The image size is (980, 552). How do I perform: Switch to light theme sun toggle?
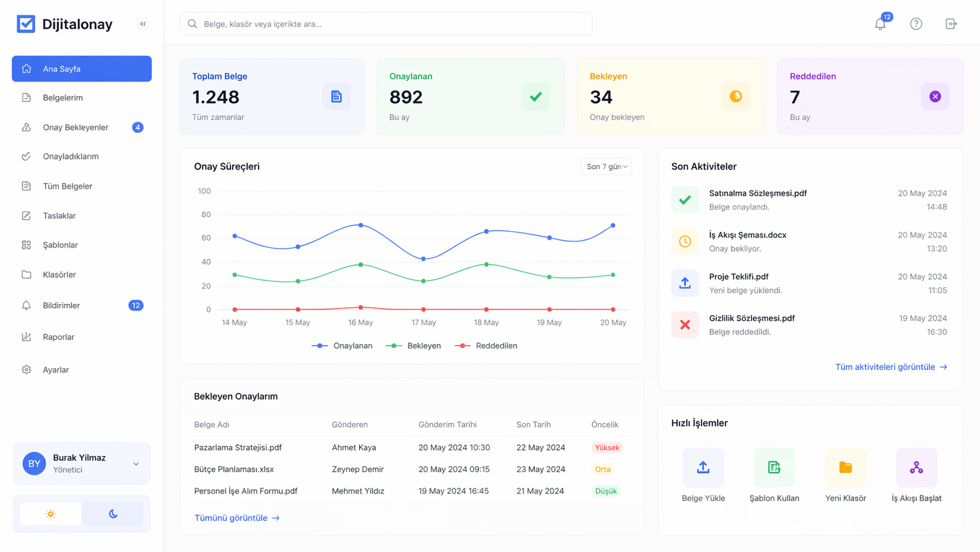pos(51,514)
